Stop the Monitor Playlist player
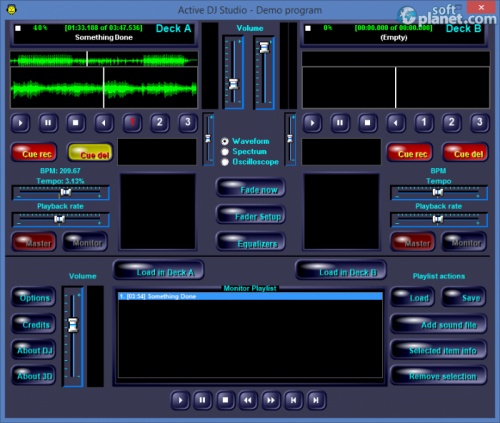Image resolution: width=500 pixels, height=423 pixels. click(x=225, y=400)
